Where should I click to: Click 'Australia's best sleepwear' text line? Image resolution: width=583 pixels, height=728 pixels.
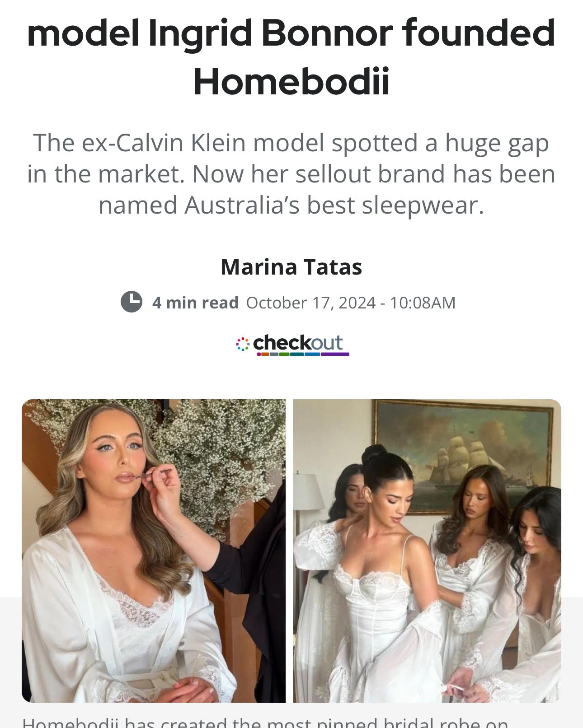click(291, 205)
